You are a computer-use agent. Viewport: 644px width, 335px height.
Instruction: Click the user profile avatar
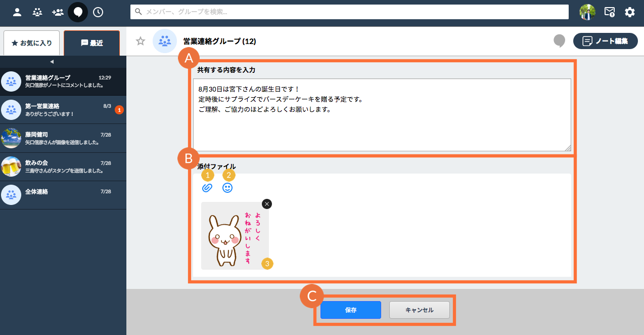click(587, 12)
